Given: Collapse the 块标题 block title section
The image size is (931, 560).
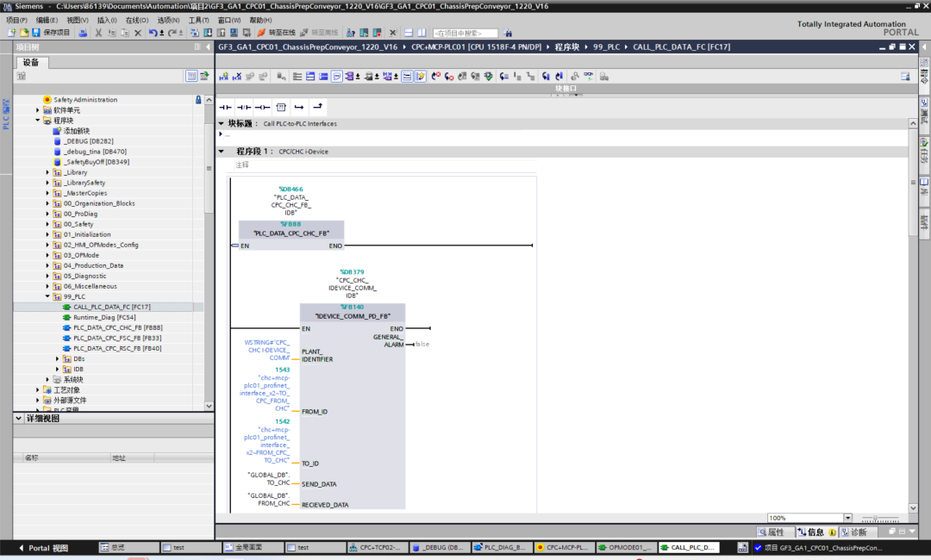Looking at the screenshot, I should click(x=222, y=123).
